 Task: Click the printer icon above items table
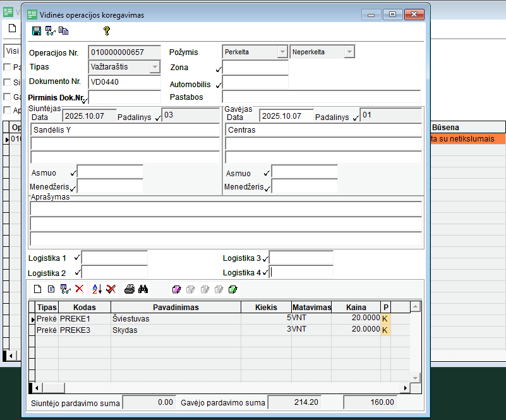(x=129, y=289)
